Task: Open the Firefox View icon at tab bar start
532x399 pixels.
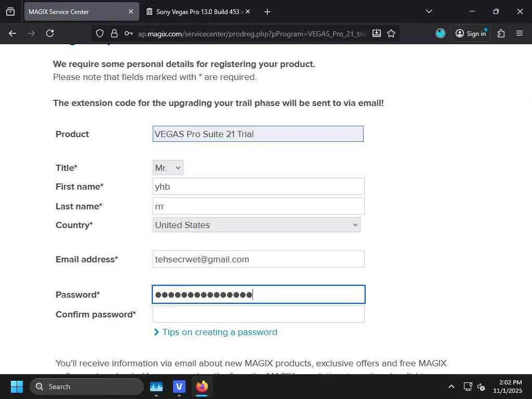Action: pos(10,11)
